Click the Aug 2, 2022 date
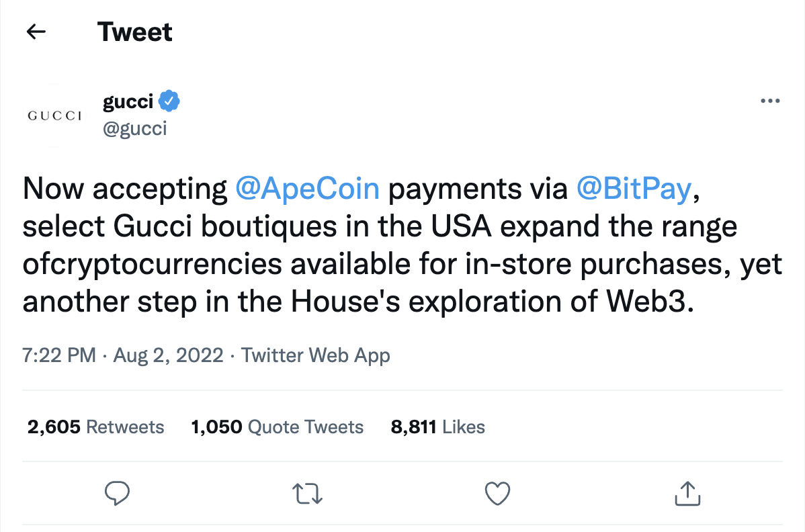The width and height of the screenshot is (805, 532). click(x=169, y=355)
